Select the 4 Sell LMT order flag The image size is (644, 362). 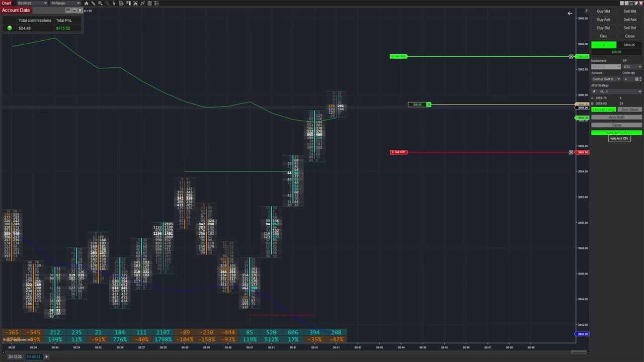coord(398,56)
